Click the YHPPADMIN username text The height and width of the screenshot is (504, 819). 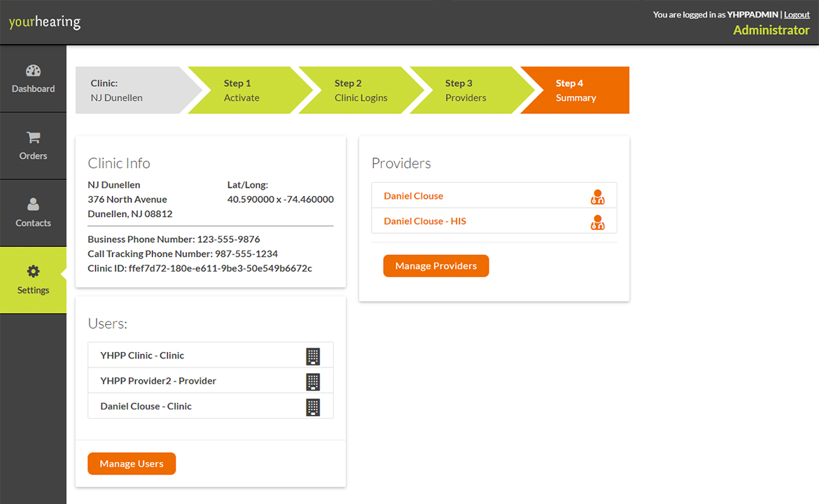coord(752,15)
